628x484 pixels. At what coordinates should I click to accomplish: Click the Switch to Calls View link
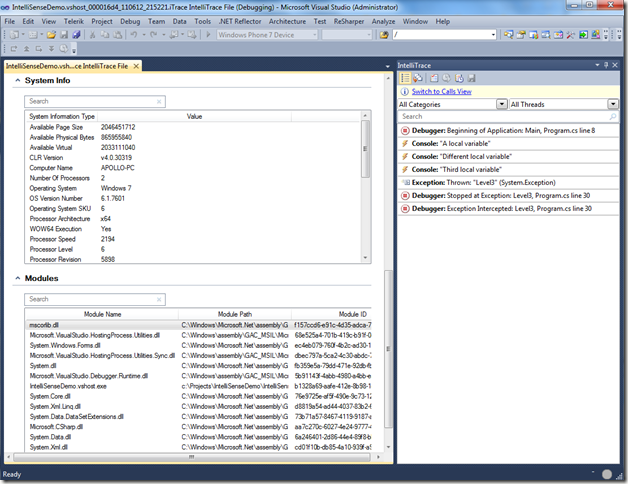pyautogui.click(x=441, y=91)
